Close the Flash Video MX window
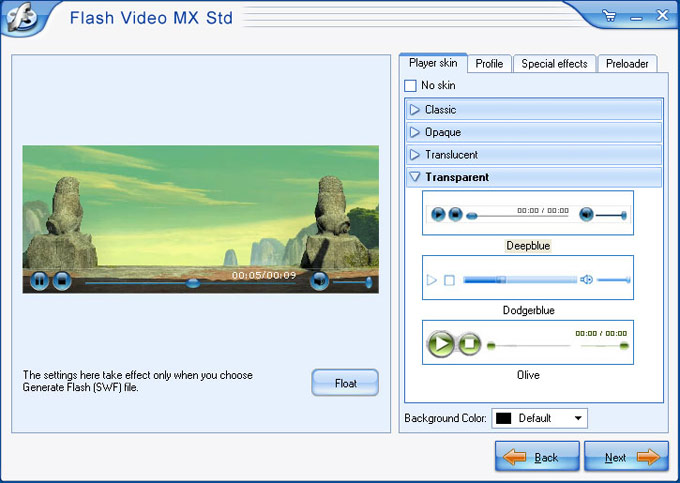This screenshot has width=680, height=483. 662,15
